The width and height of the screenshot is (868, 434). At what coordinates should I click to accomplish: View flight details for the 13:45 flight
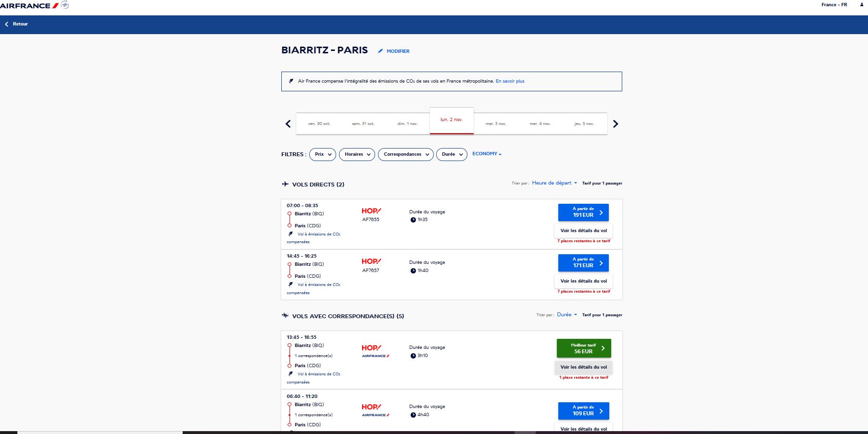pos(583,367)
